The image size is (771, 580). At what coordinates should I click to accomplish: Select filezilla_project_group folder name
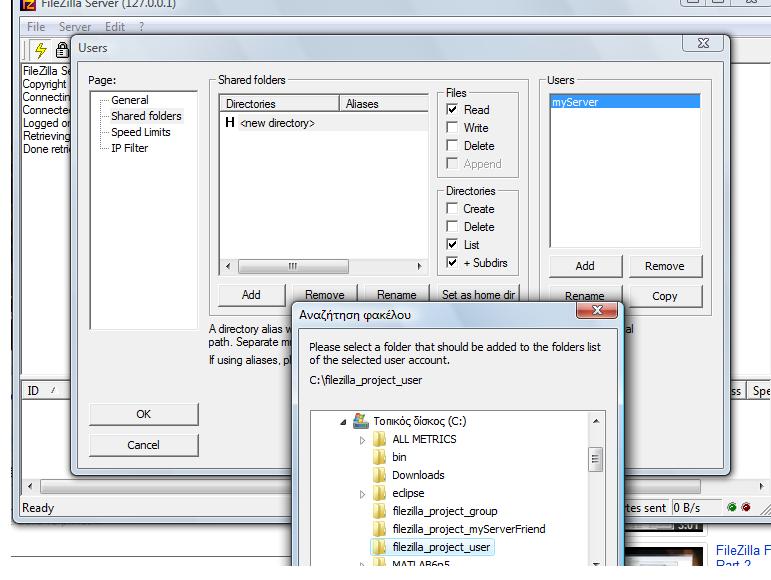(x=445, y=511)
